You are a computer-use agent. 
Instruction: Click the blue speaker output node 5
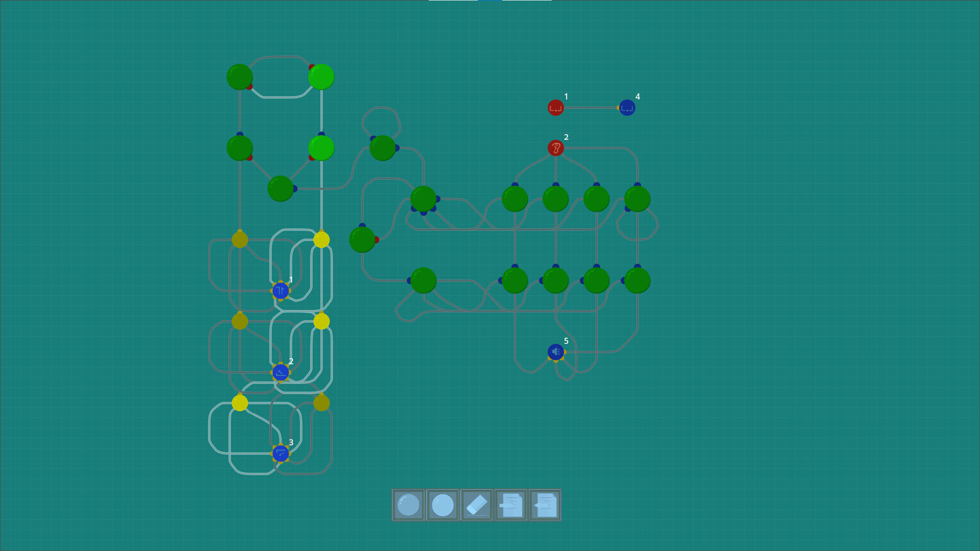click(555, 352)
